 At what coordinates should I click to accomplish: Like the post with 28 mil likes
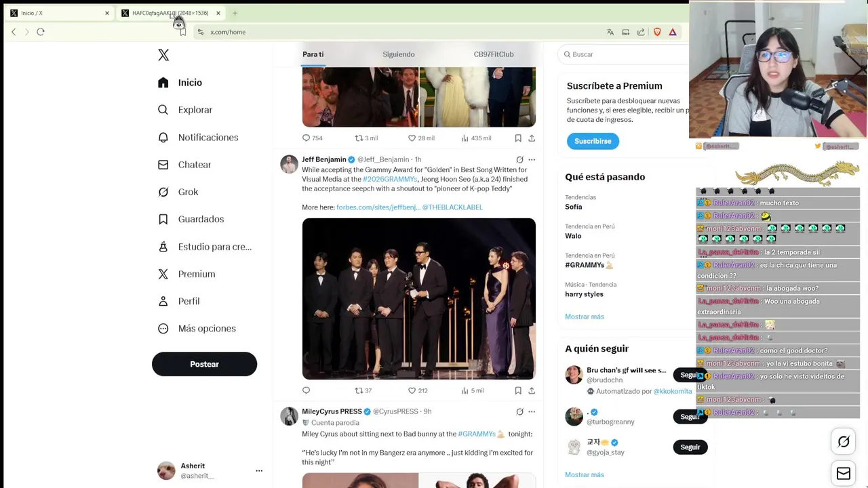pyautogui.click(x=420, y=138)
